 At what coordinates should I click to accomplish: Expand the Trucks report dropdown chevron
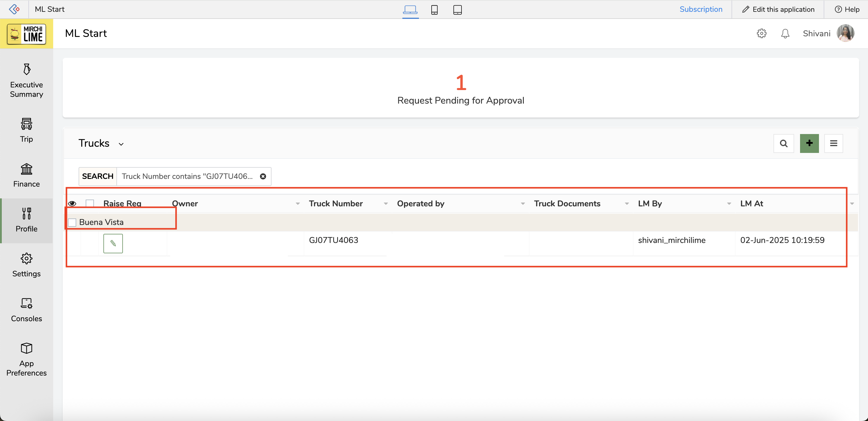(121, 144)
